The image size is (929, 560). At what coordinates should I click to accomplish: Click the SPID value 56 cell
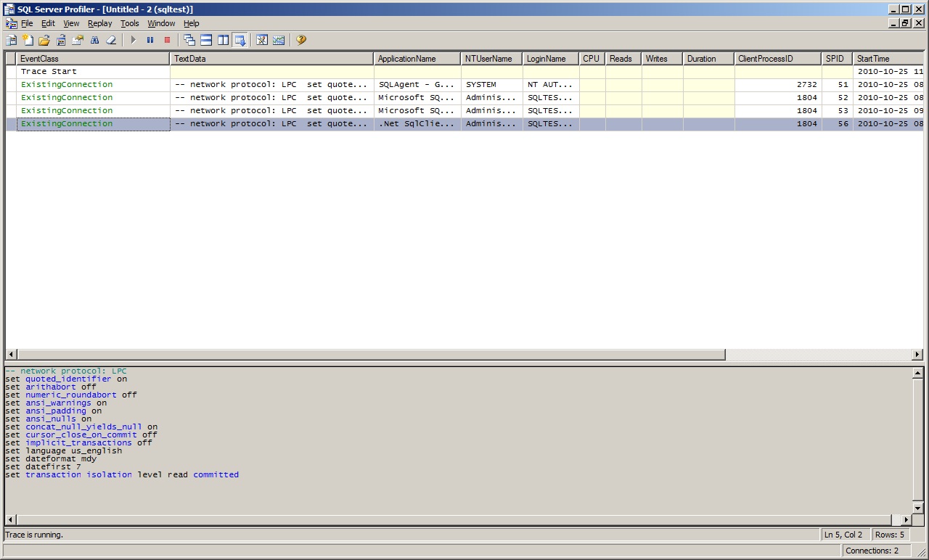[x=838, y=124]
